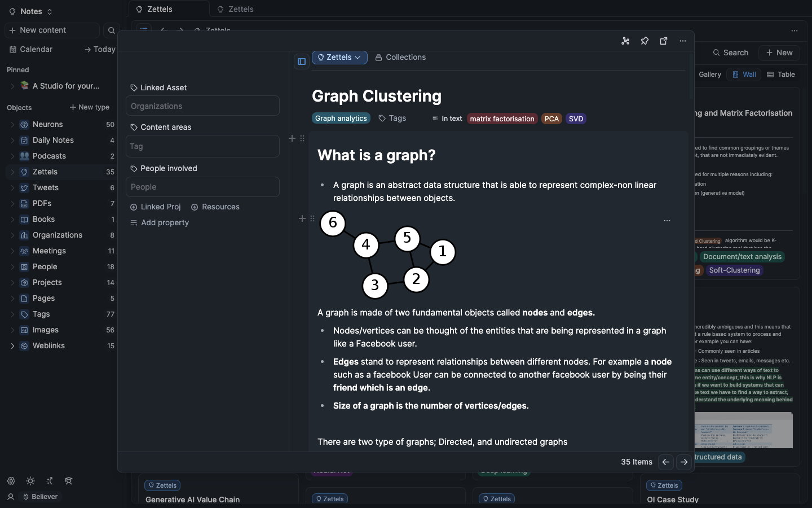Open the modal's three-dot options menu

pyautogui.click(x=683, y=41)
